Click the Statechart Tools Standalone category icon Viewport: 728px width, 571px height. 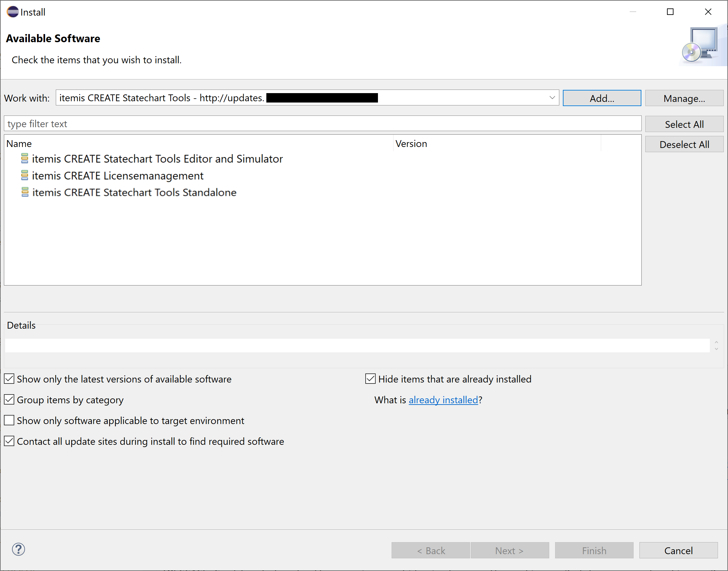tap(25, 192)
